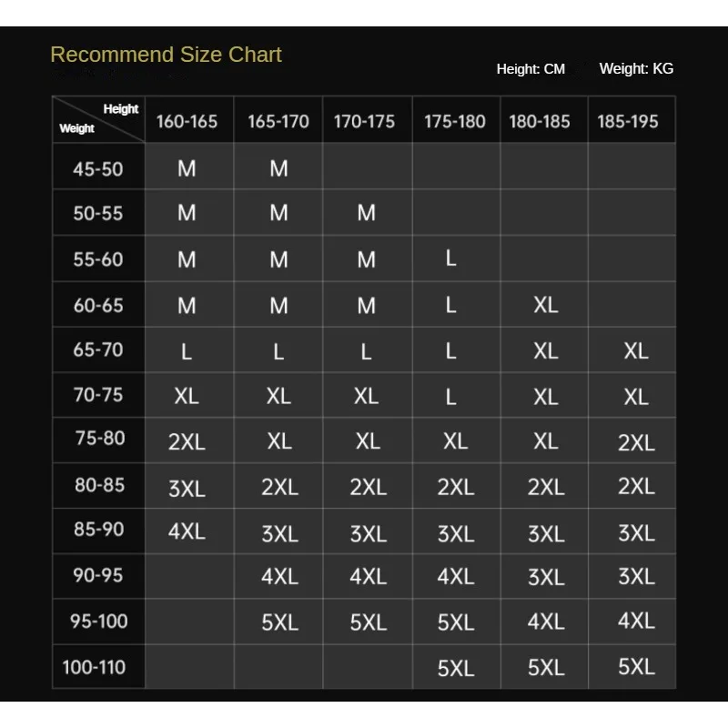Click the Weight: KG unit label

click(x=636, y=69)
